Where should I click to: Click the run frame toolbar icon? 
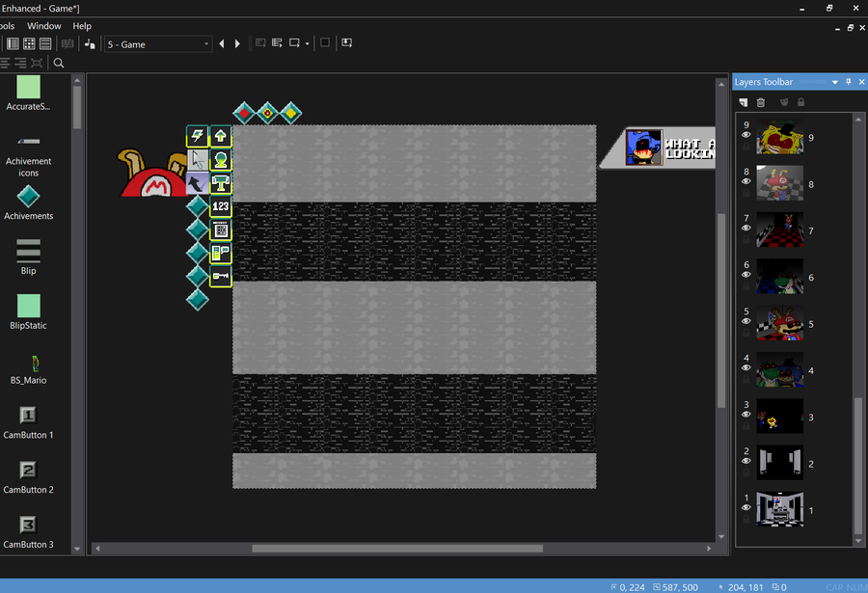(294, 43)
